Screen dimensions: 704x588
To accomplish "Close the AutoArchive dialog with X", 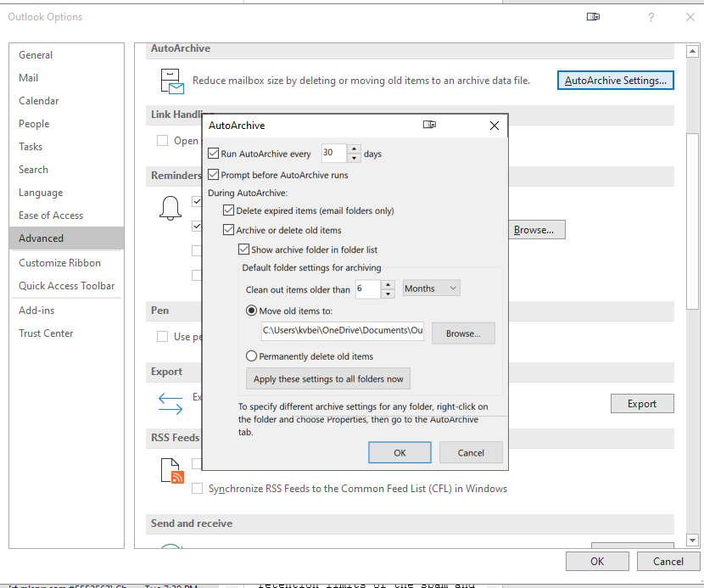I will pos(494,126).
